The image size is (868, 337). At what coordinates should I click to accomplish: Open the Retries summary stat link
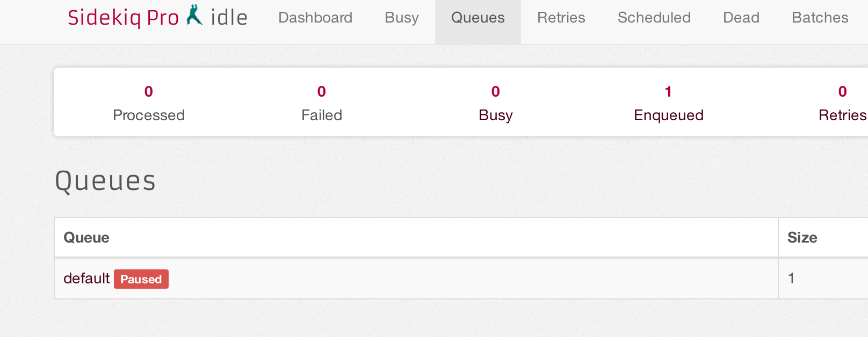[842, 103]
